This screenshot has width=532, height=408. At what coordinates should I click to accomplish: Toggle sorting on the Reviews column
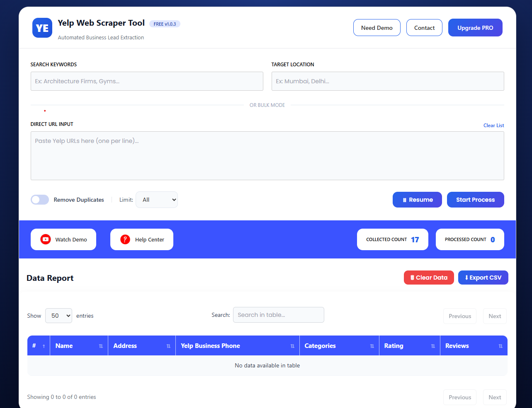tap(500, 345)
